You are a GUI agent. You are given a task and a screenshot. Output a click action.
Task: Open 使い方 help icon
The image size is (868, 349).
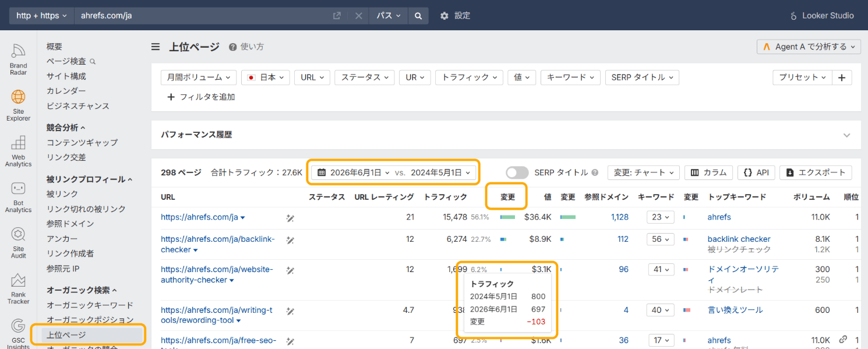[x=246, y=47]
